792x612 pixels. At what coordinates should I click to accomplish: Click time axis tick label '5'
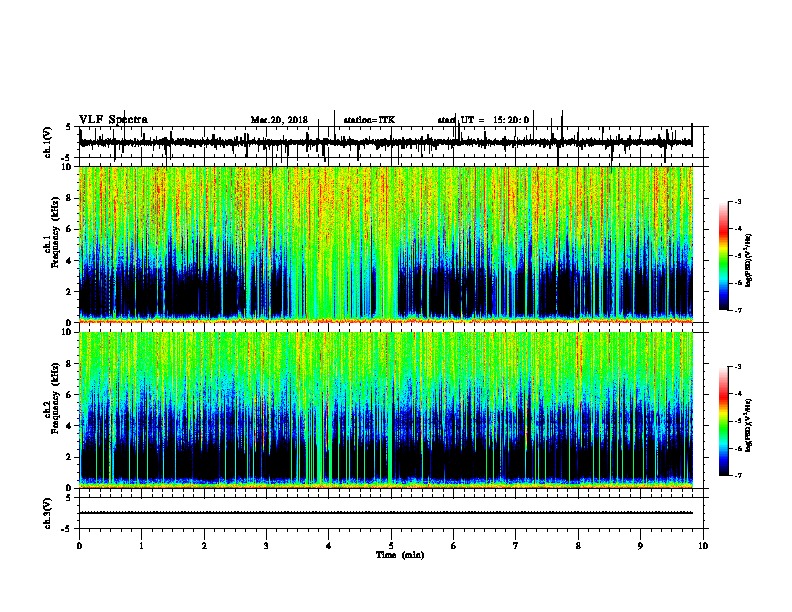click(x=391, y=546)
